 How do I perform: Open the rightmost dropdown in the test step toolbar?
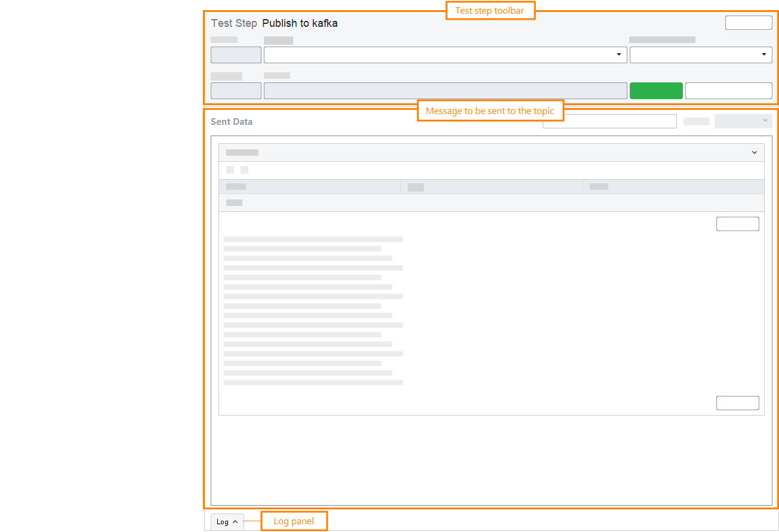(700, 54)
